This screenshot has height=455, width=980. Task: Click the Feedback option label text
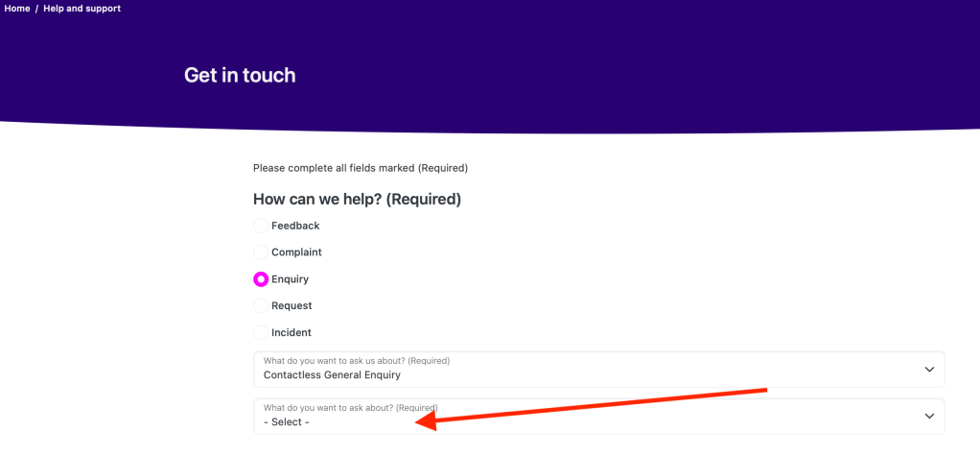[x=295, y=226]
